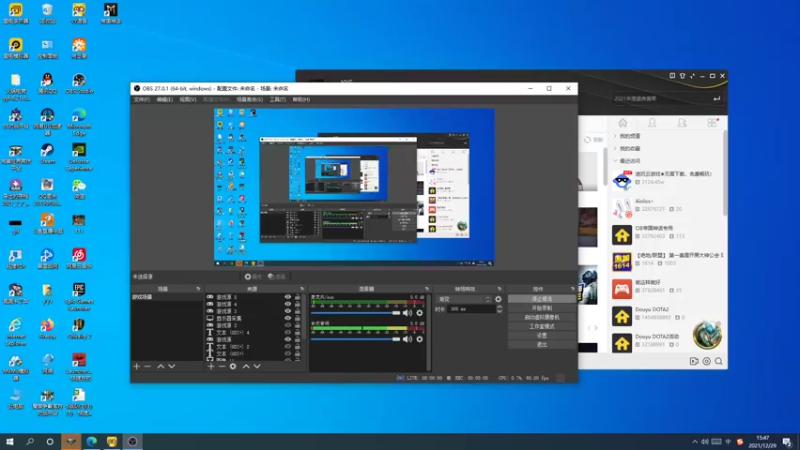Screen dimensions: 800x450
Task: Add a new source with plus icon
Action: [x=211, y=366]
